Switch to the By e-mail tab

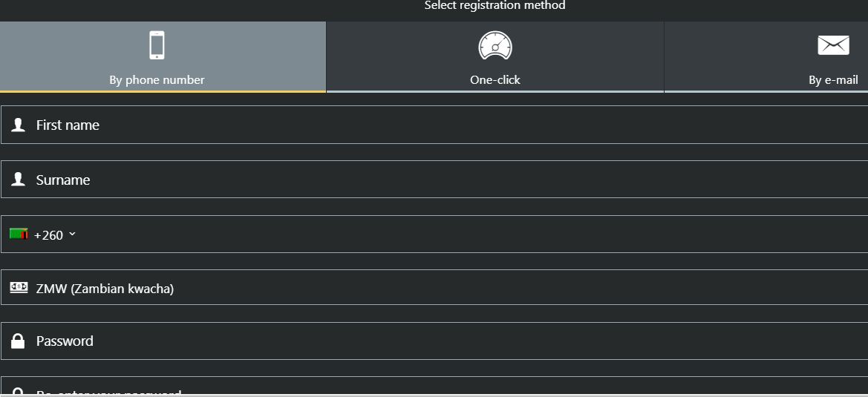pyautogui.click(x=766, y=57)
